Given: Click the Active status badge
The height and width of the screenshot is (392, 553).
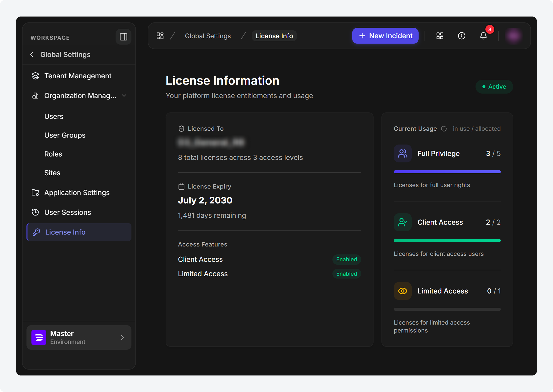Looking at the screenshot, I should (x=494, y=87).
